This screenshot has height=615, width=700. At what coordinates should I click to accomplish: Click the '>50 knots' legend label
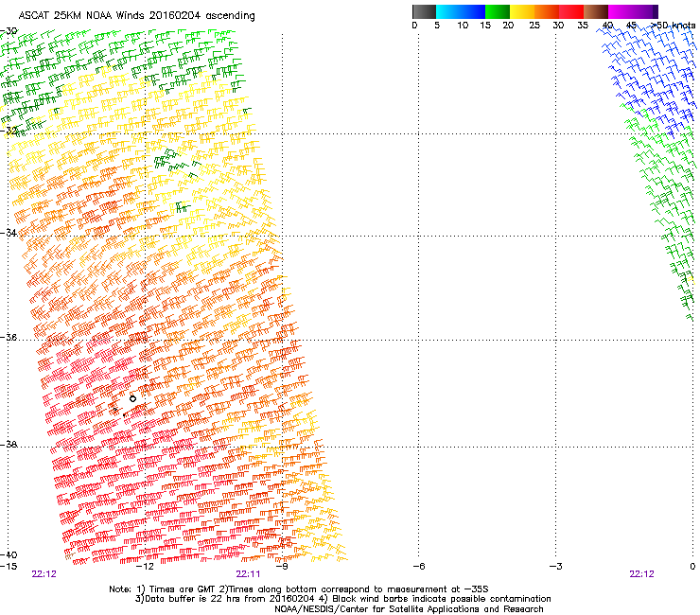(x=673, y=26)
